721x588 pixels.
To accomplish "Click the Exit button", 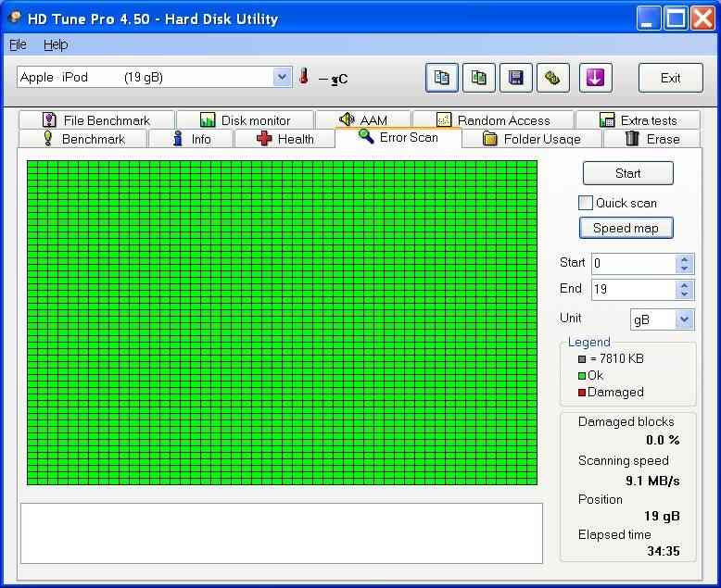I will pyautogui.click(x=670, y=78).
